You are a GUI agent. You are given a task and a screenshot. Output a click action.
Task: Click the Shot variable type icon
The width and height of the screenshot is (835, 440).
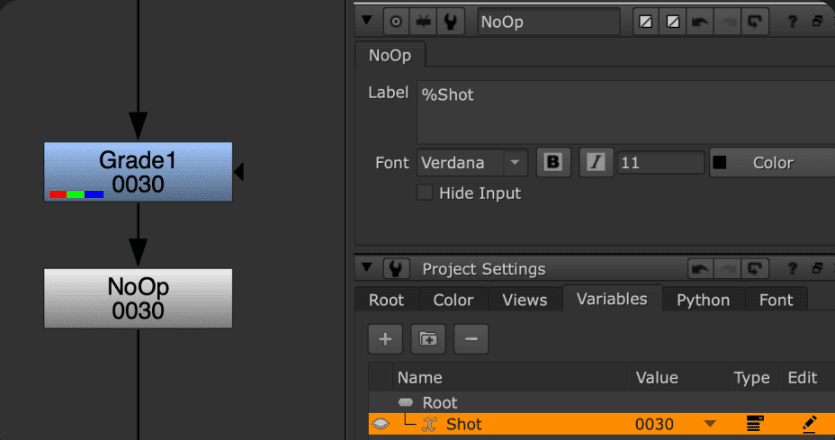click(x=755, y=424)
